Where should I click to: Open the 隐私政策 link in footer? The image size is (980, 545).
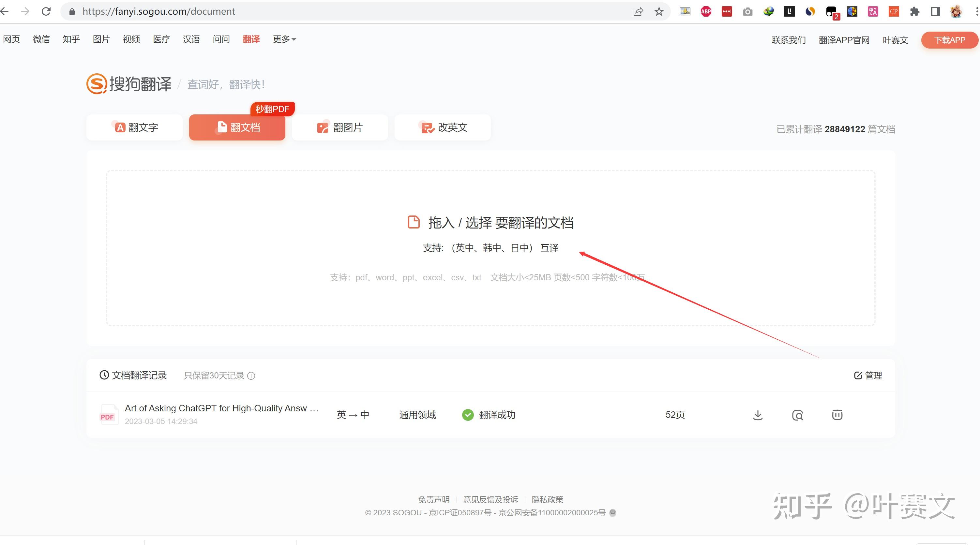tap(547, 499)
